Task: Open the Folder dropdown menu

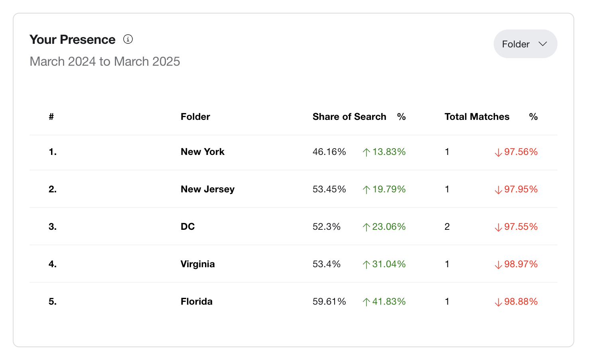Action: point(525,44)
